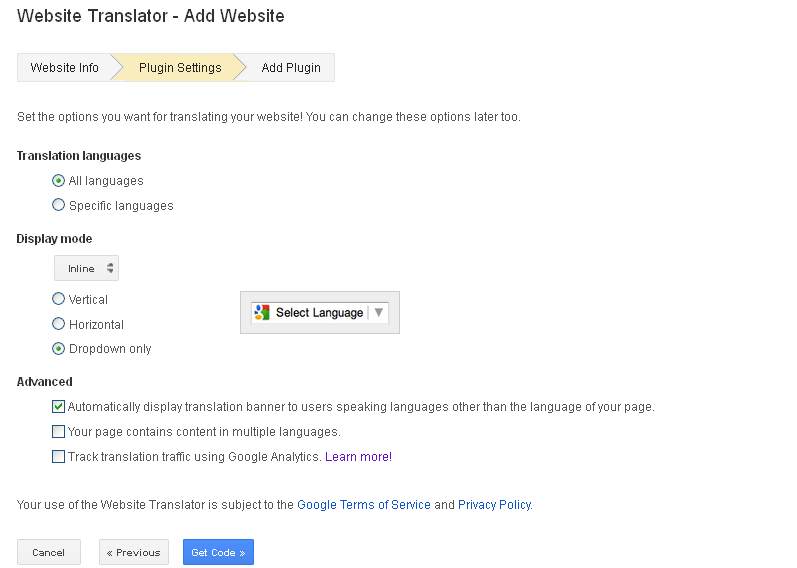Select Horizontal display layout
Viewport: 797px width, 568px height.
(x=59, y=324)
